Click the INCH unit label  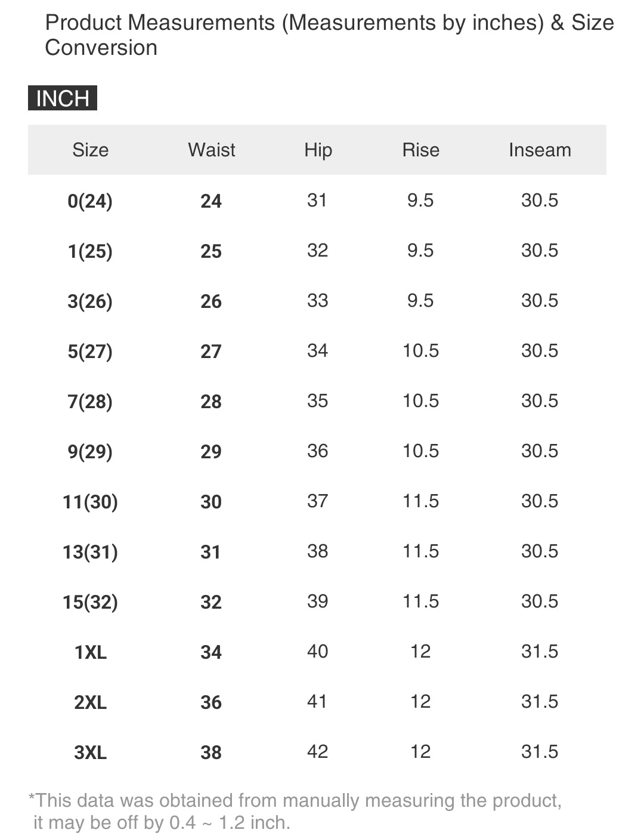point(63,98)
